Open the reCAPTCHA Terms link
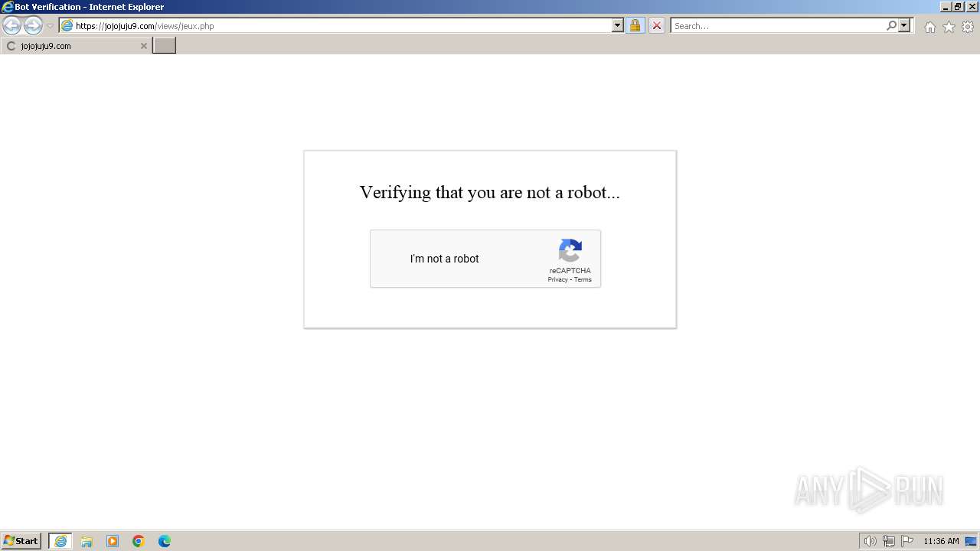980x551 pixels. pos(583,279)
